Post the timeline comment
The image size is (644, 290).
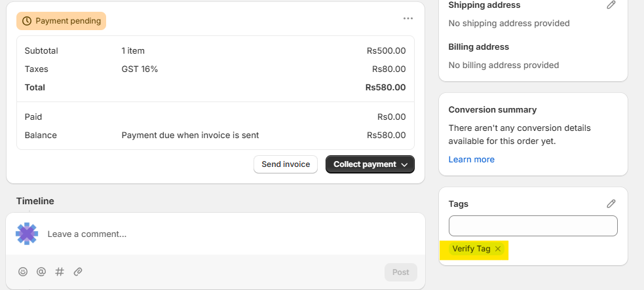coord(400,272)
